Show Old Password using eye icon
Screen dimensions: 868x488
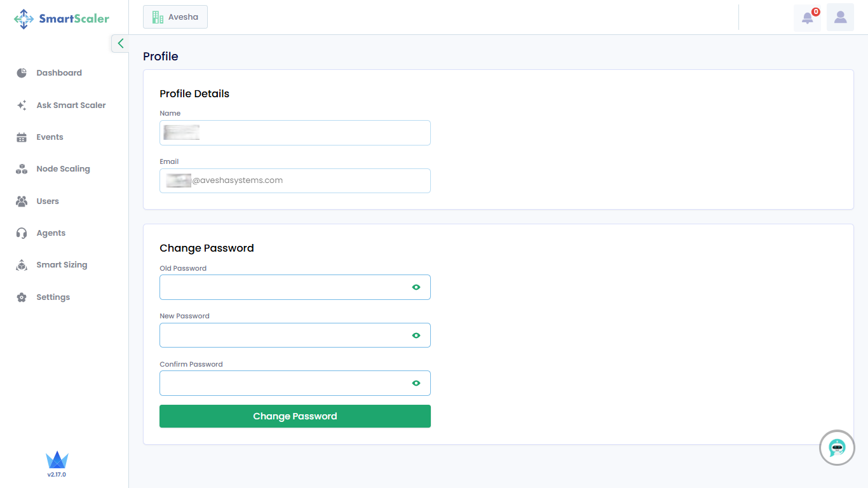click(x=416, y=287)
